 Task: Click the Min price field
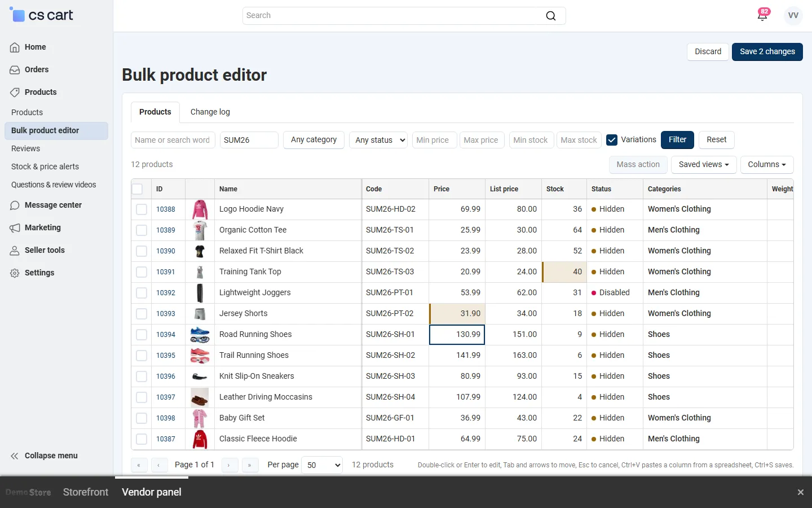(x=434, y=140)
